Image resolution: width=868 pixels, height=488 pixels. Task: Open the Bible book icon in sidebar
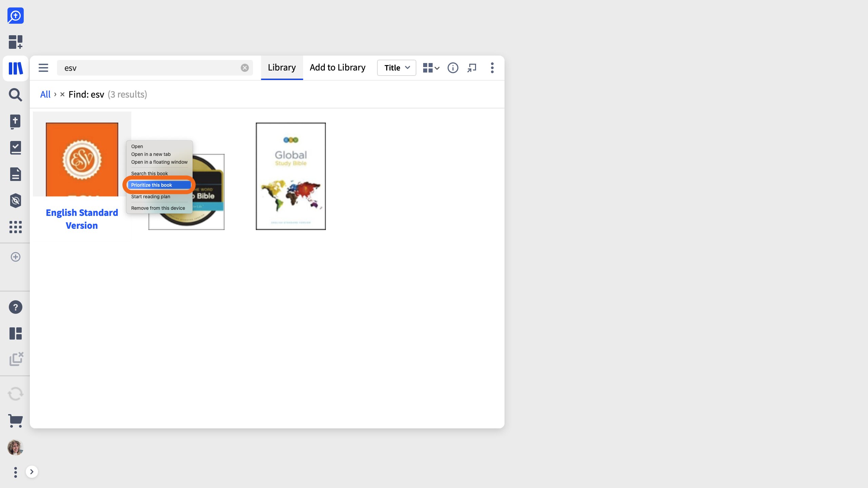click(16, 121)
